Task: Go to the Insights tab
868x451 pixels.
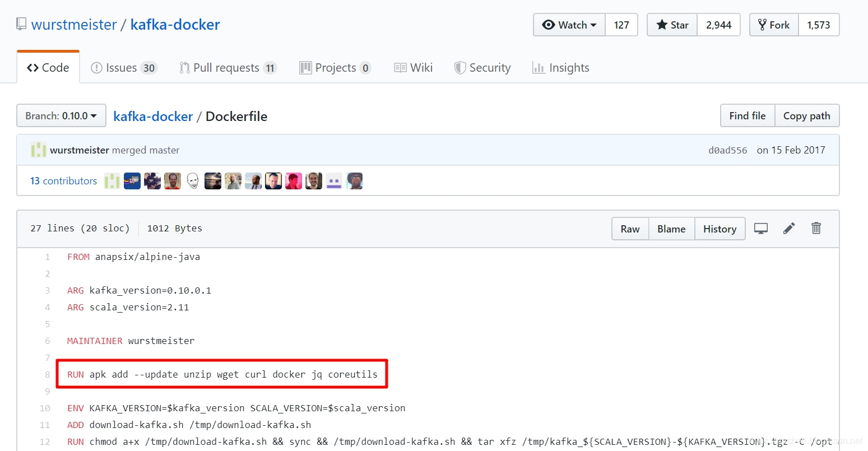Action: [560, 68]
